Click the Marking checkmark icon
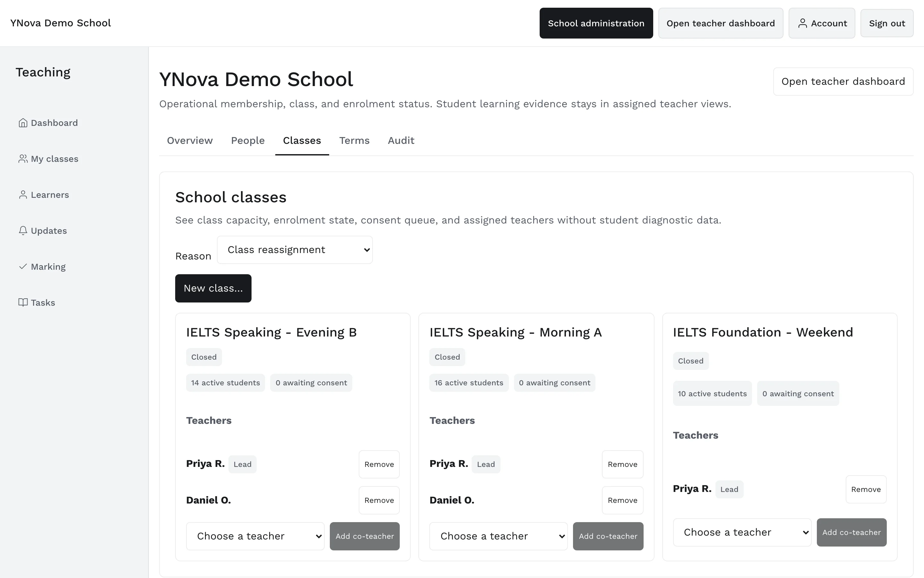 23,267
